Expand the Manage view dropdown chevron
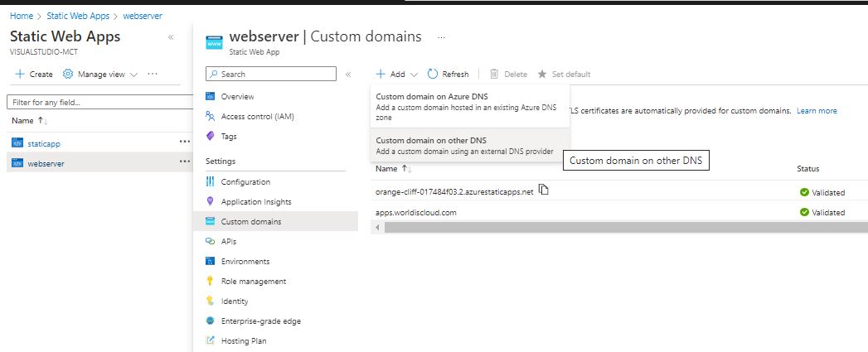The image size is (868, 352). point(133,75)
